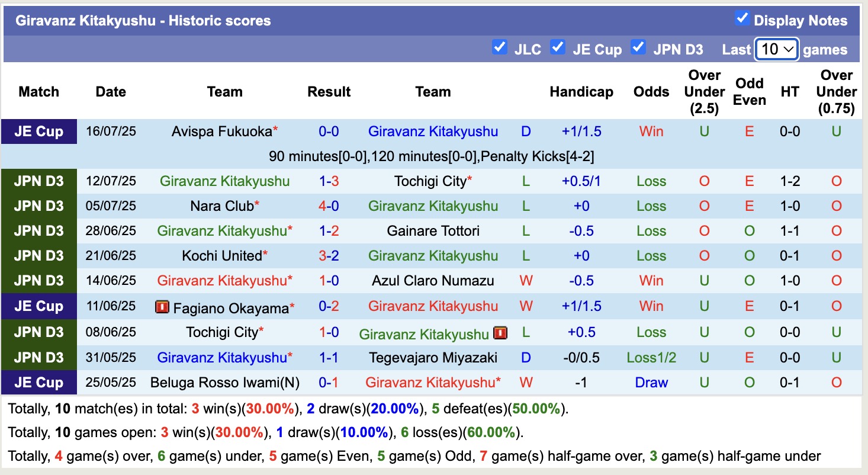Viewport: 868px width, 475px height.
Task: Disable the JLC filter checkbox
Action: point(500,47)
